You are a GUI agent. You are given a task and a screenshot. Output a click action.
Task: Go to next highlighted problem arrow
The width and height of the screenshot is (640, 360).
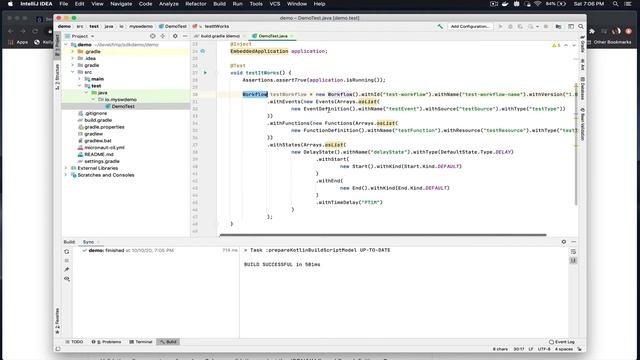(x=574, y=45)
